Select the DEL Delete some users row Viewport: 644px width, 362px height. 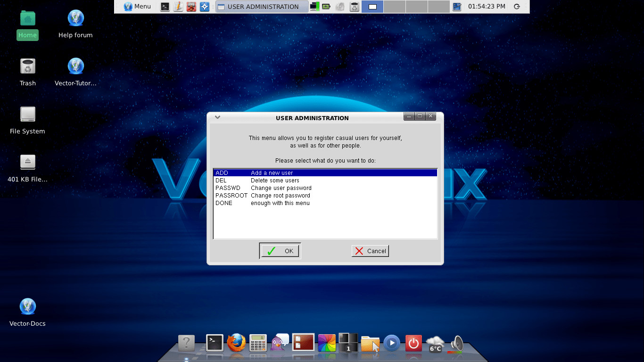click(325, 181)
